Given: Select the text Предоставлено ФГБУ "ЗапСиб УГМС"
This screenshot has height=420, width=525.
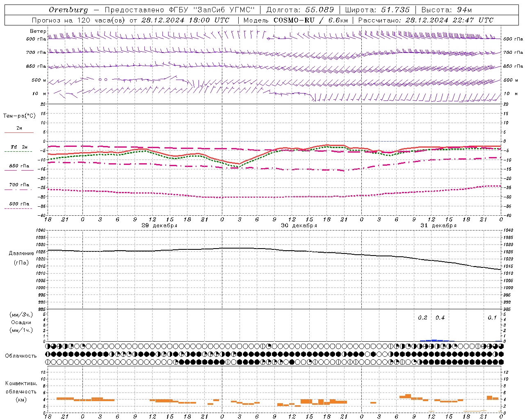Looking at the screenshot, I should click(180, 10).
